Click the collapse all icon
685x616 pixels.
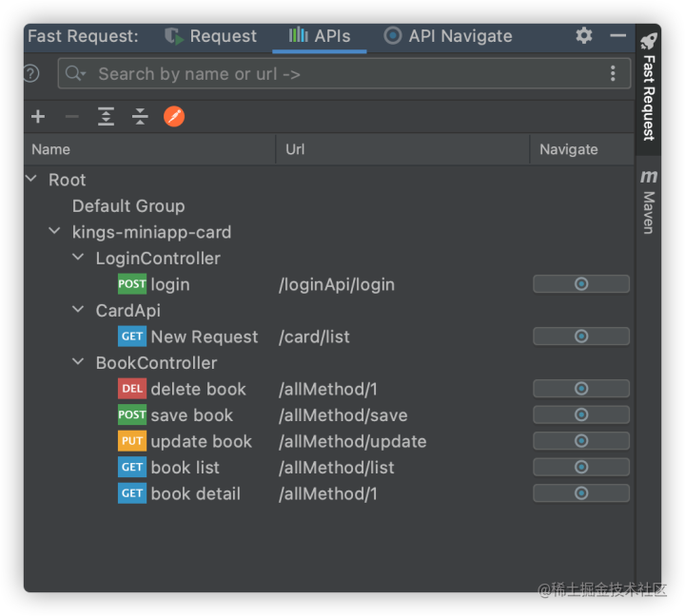pos(140,117)
